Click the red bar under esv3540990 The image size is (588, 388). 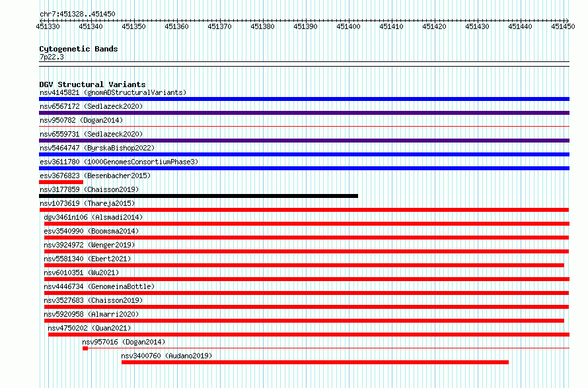tap(307, 238)
